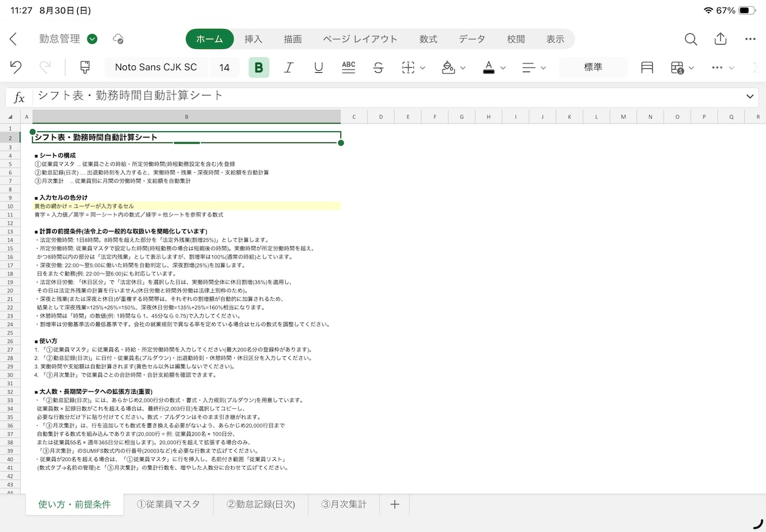Open the データ ribbon tab

coord(472,39)
